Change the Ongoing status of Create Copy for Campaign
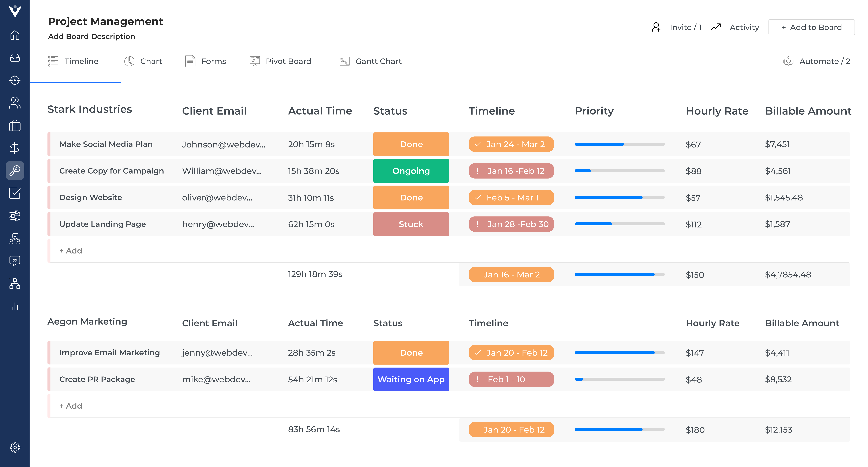 tap(411, 171)
